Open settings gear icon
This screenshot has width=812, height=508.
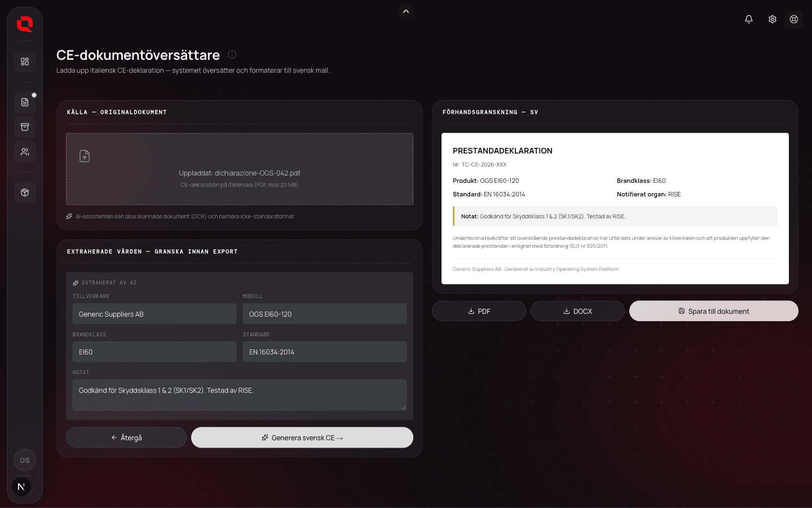pos(773,19)
